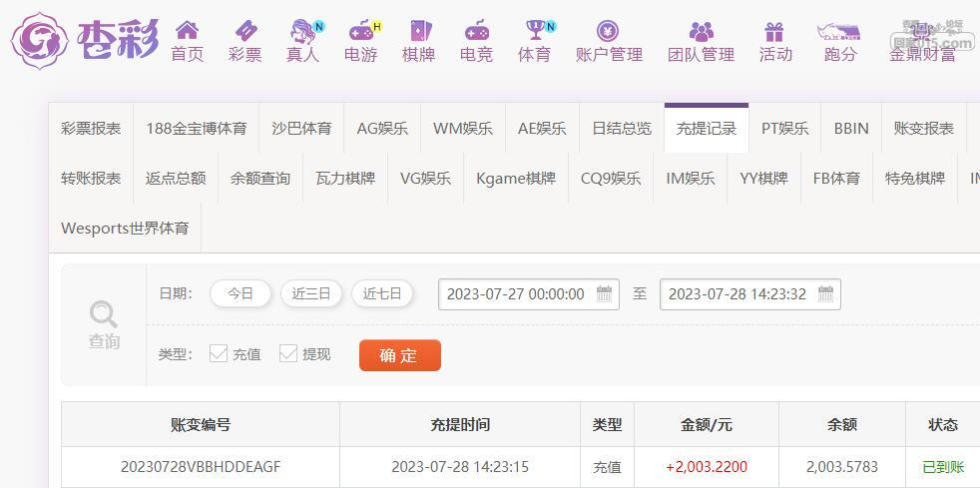The image size is (980, 488).
Task: Open the 电游 gamepad icon
Action: [362, 30]
